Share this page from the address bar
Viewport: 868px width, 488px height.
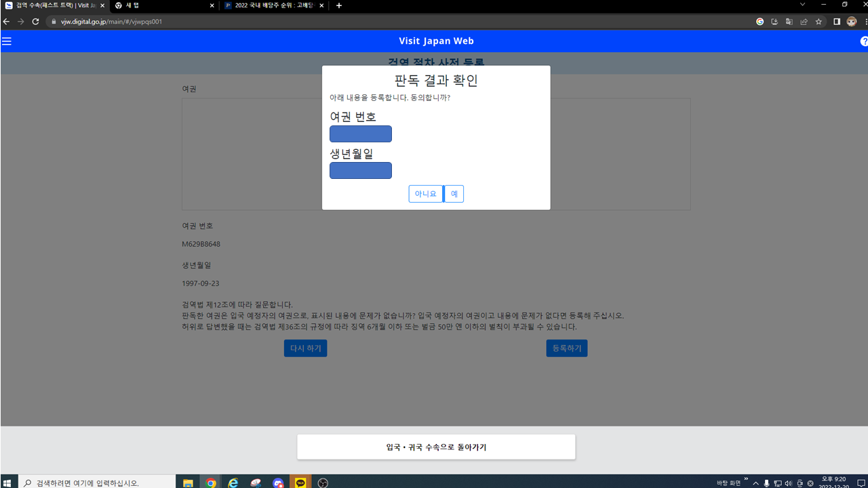coord(804,22)
